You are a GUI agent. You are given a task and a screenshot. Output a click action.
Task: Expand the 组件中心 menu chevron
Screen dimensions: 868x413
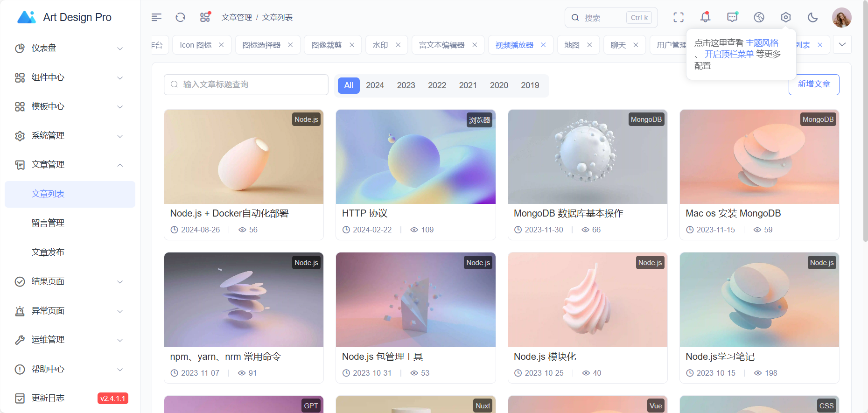pos(120,77)
